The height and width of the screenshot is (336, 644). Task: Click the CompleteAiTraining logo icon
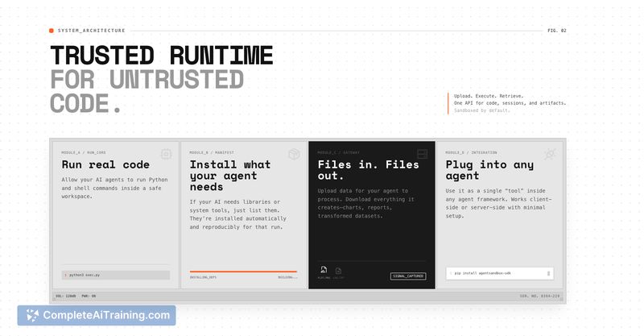point(33,316)
